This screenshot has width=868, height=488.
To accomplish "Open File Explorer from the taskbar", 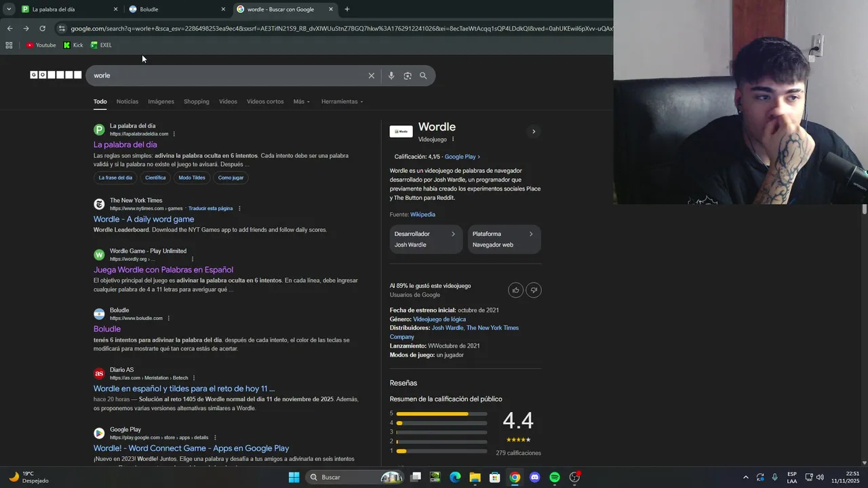I will [475, 477].
